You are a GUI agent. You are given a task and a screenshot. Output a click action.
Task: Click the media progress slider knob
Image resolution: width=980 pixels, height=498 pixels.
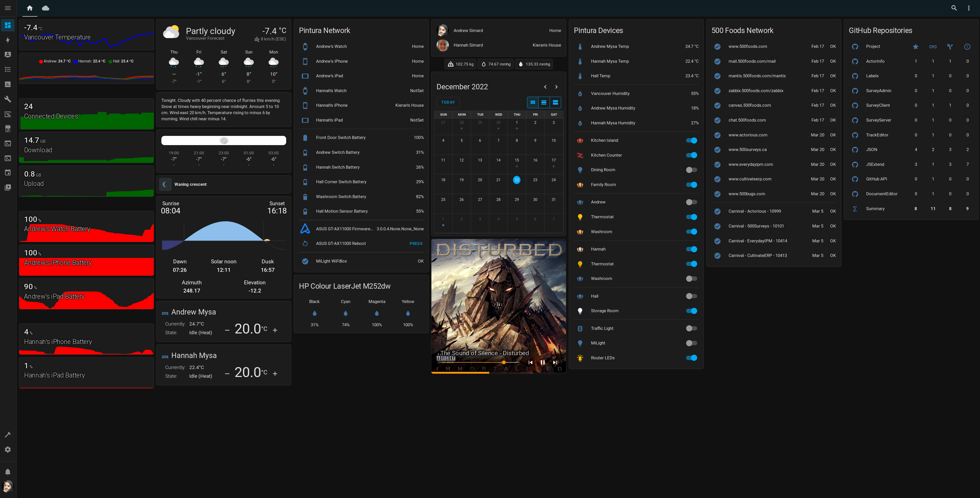[504, 362]
